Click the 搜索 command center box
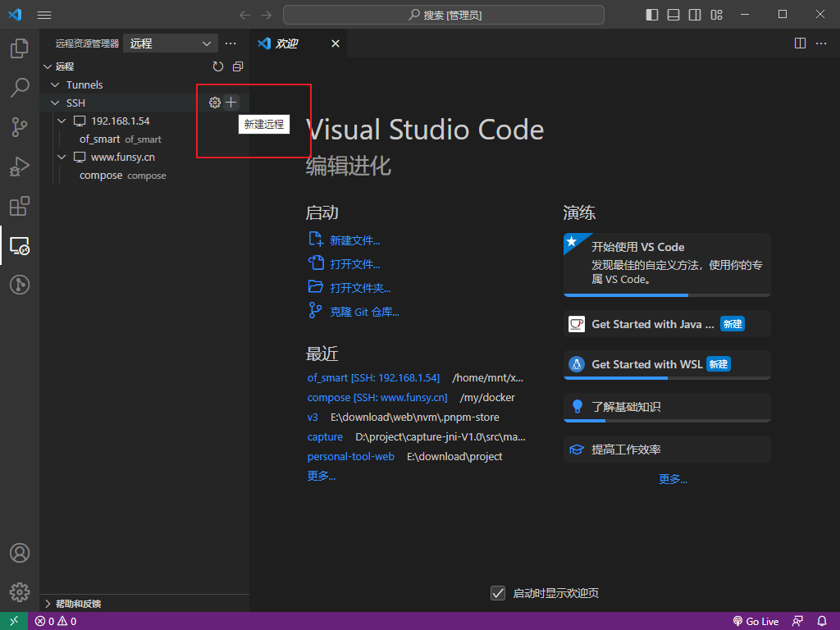This screenshot has height=630, width=840. 444,15
